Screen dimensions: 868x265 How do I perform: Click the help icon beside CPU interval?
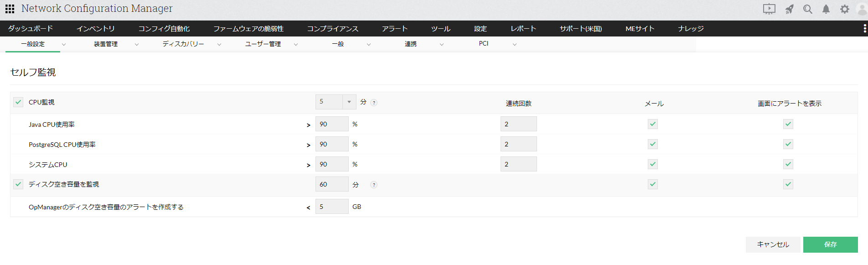point(374,103)
